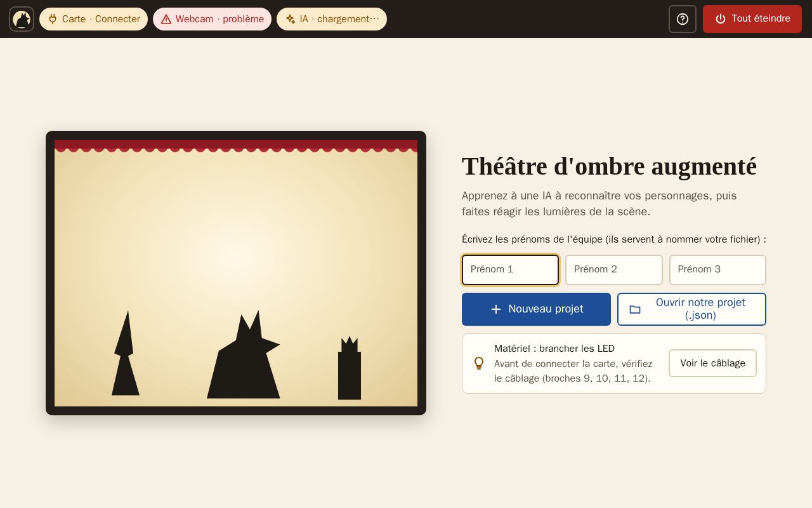Click text 'Matériel : brancher les LED'
The width and height of the screenshot is (812, 508).
tap(554, 349)
